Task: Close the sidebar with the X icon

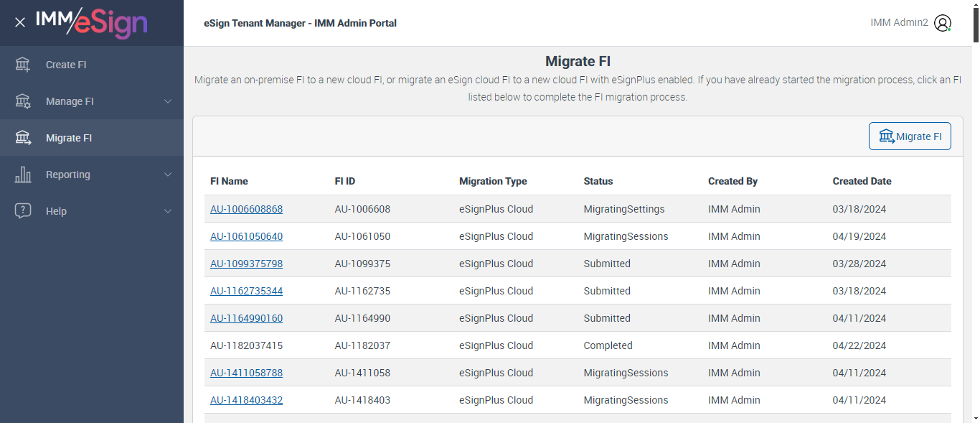Action: tap(20, 22)
